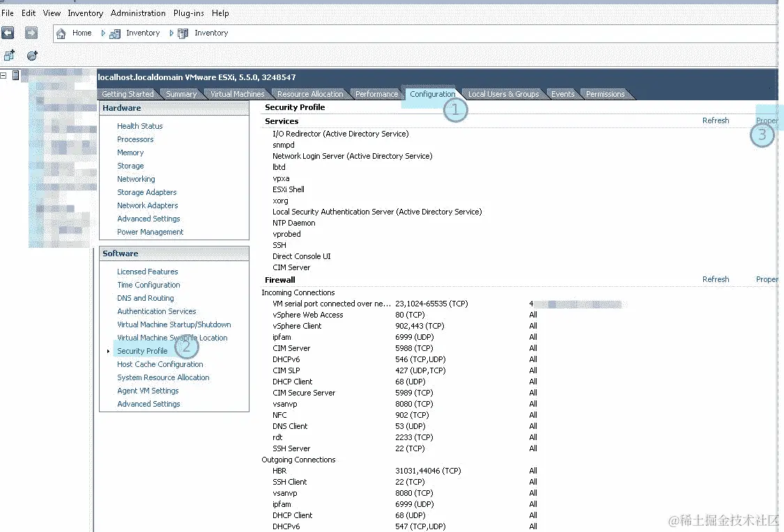Open Processors hardware link

pos(135,139)
